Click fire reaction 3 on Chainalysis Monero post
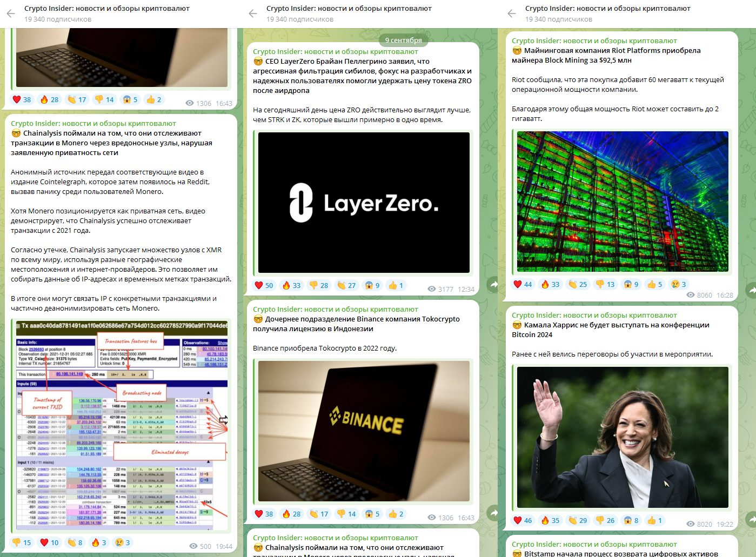Screen dimensions: 756x557 (99, 542)
